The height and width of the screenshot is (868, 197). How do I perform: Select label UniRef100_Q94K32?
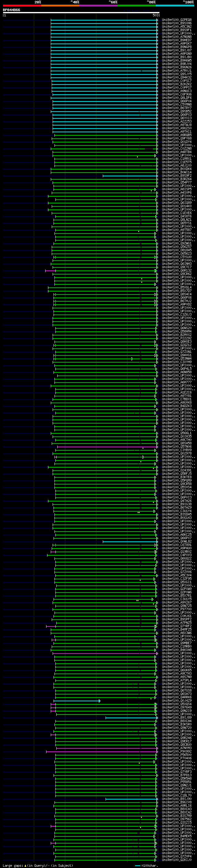(x=177, y=78)
